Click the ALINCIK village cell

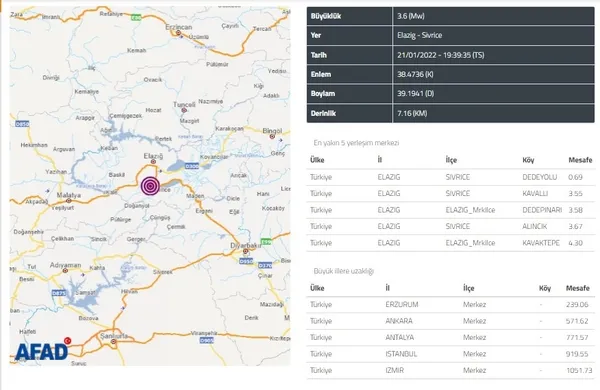[x=535, y=227]
